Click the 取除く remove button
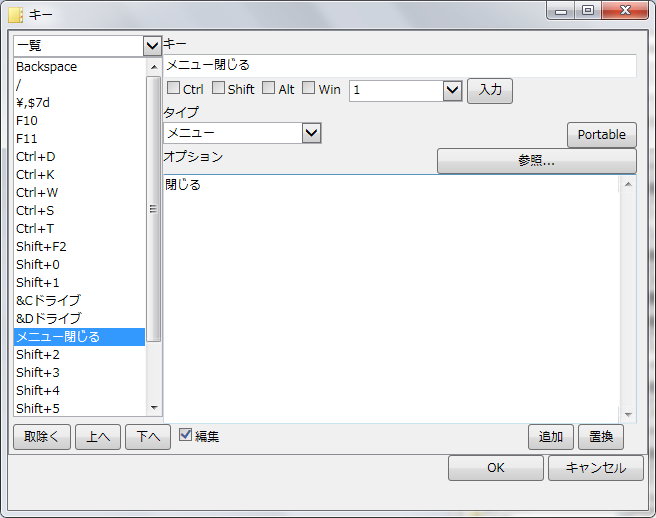656x518 pixels. click(42, 437)
